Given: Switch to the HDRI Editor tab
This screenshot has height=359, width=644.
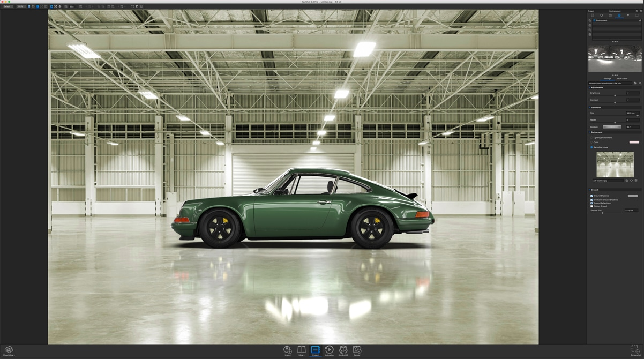Looking at the screenshot, I should (x=622, y=79).
